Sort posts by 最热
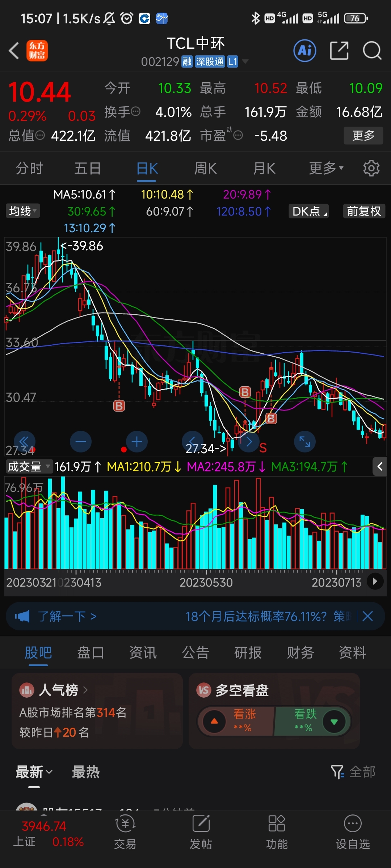391x868 pixels. [x=86, y=772]
